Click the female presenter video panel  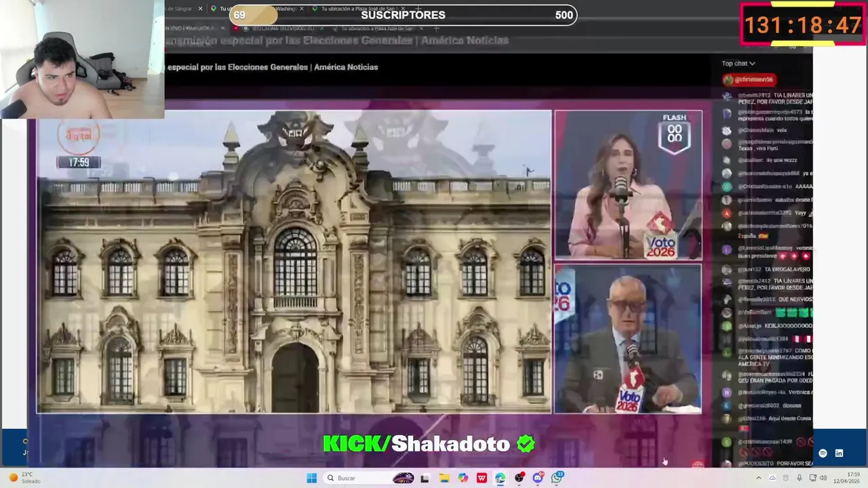click(628, 185)
